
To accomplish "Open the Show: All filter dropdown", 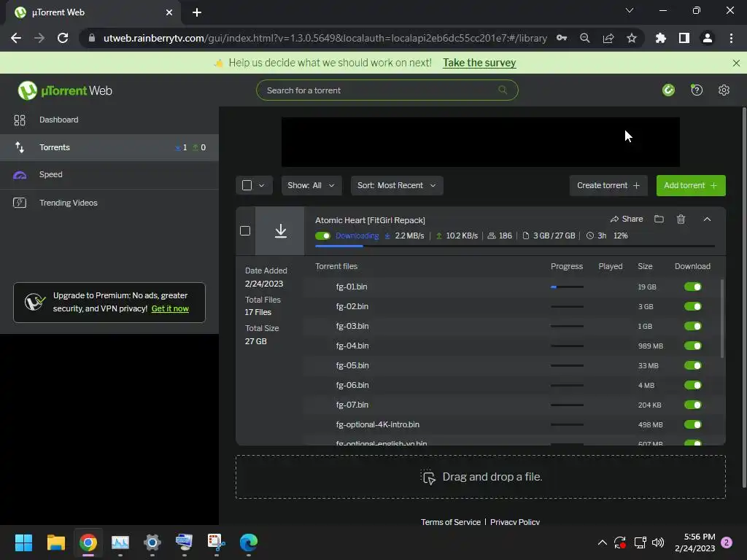I will point(311,185).
